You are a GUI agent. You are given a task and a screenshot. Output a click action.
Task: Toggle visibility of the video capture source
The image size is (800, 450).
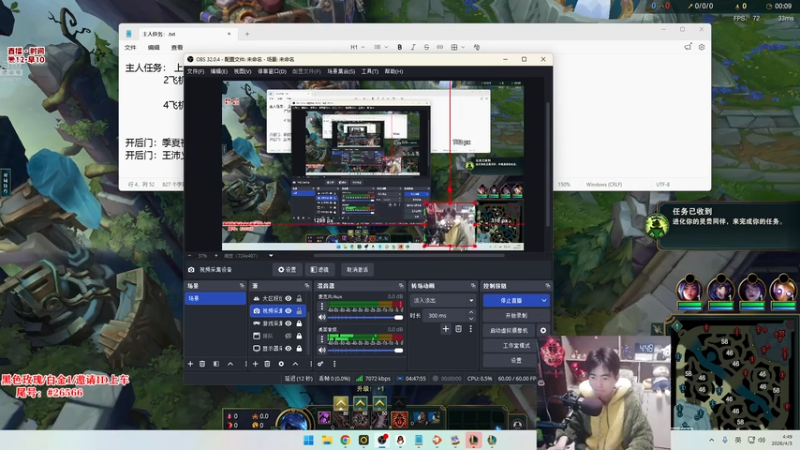tap(288, 311)
